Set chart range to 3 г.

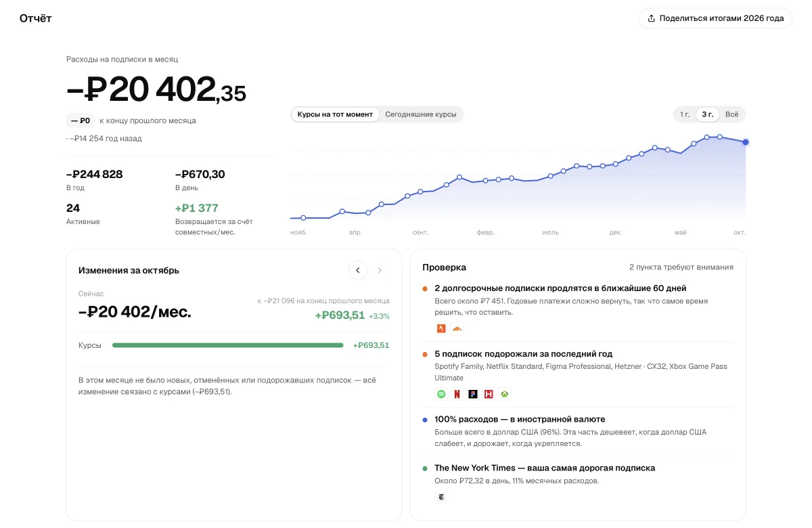[707, 114]
